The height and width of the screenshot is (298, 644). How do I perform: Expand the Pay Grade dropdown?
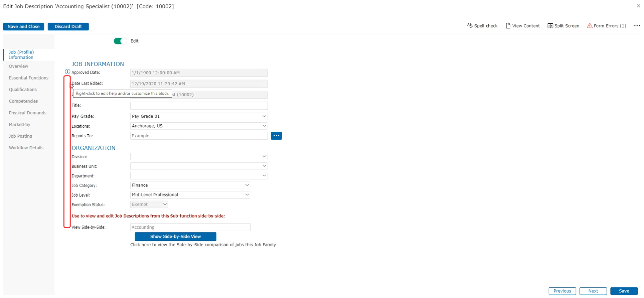click(x=264, y=116)
